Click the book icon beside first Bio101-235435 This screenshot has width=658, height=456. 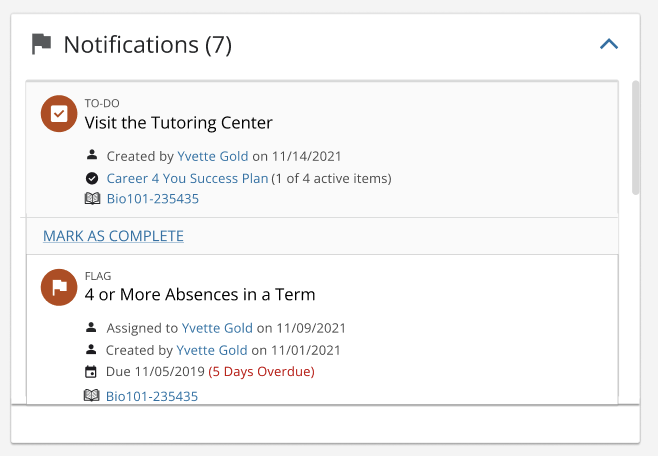pyautogui.click(x=92, y=198)
